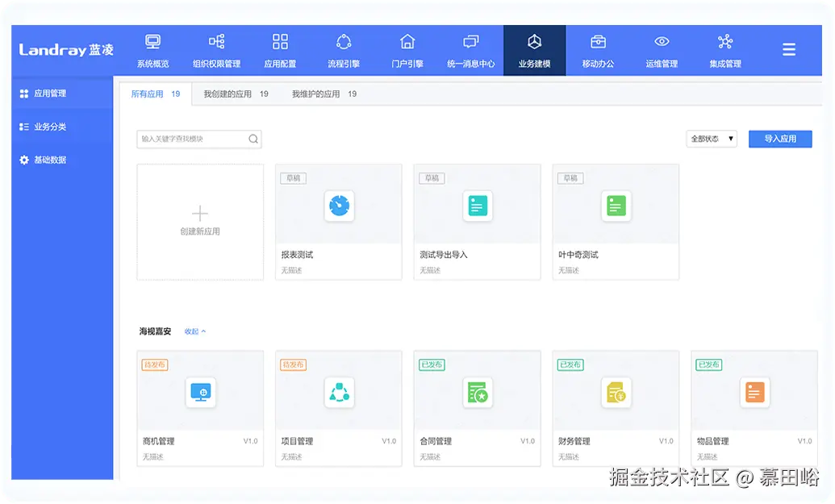The image size is (835, 504).
Task: Open the 全部状态 status dropdown
Action: [712, 139]
